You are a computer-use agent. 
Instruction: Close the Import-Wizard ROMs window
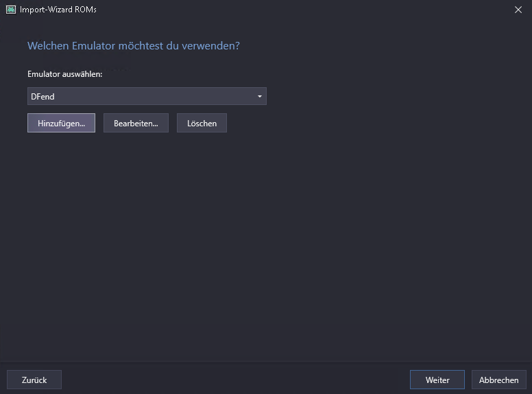tap(518, 10)
